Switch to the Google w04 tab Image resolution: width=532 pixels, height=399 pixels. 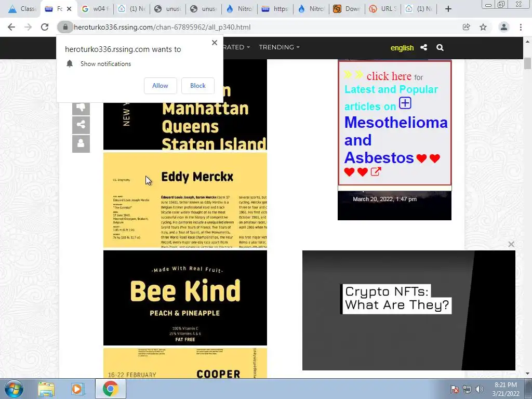click(x=96, y=9)
